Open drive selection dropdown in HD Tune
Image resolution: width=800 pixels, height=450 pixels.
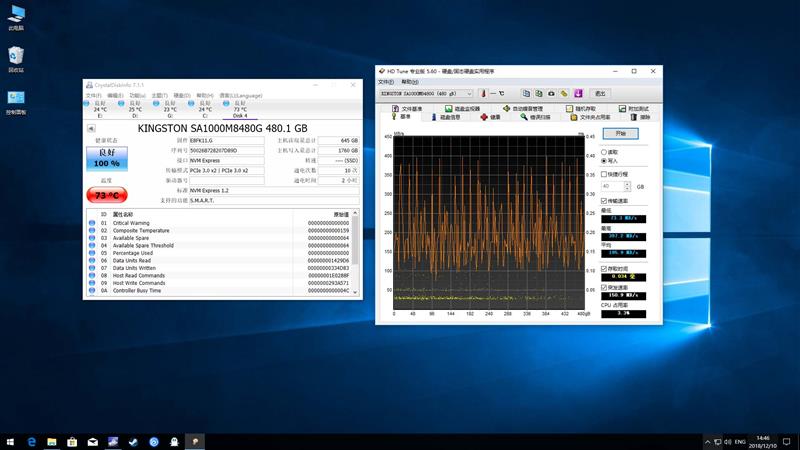(x=426, y=93)
